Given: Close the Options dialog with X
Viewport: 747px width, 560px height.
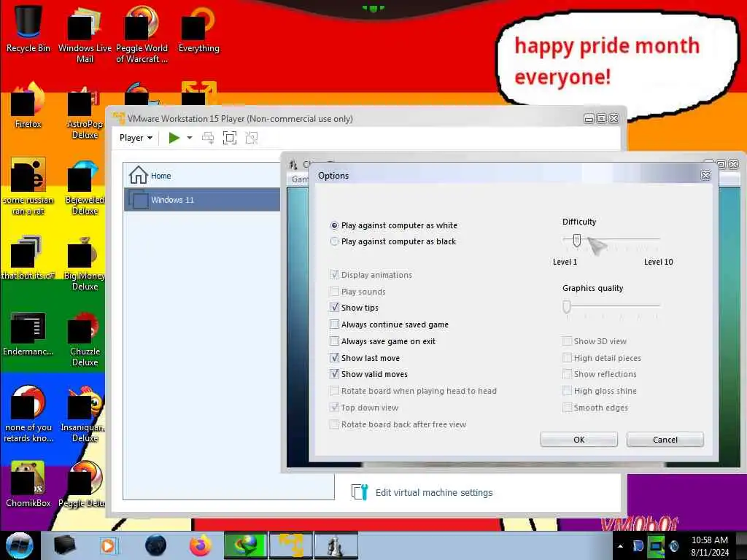Looking at the screenshot, I should tap(705, 175).
